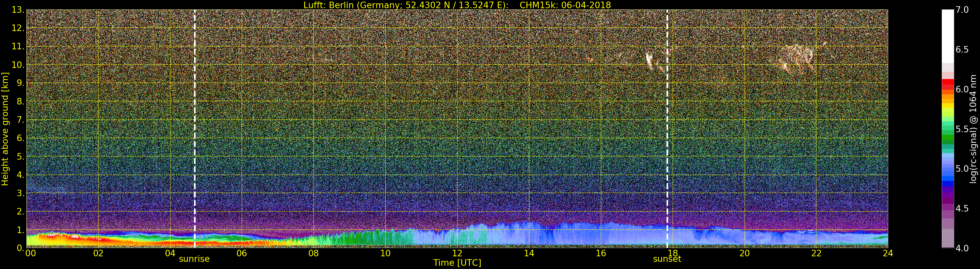Click the '2.' height axis tick label

[x=21, y=211]
